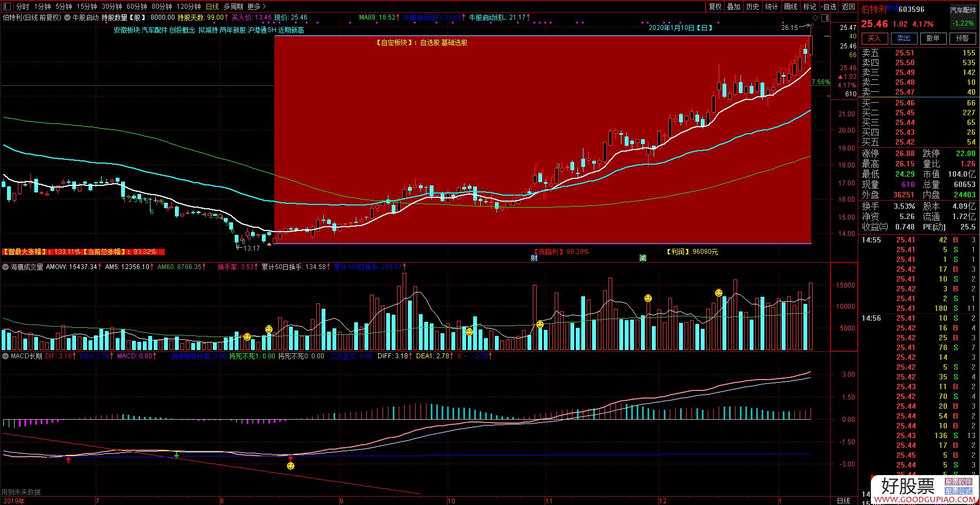Switch to 120分钟 period

click(189, 7)
